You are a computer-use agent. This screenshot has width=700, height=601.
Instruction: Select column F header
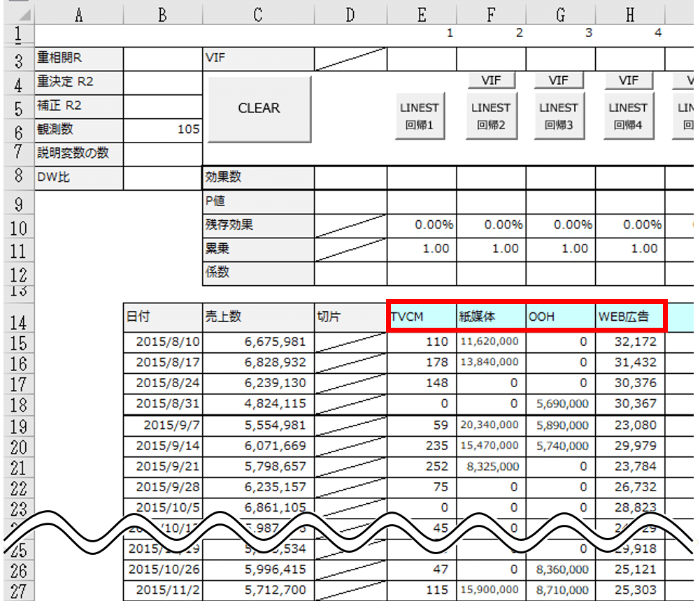(491, 15)
